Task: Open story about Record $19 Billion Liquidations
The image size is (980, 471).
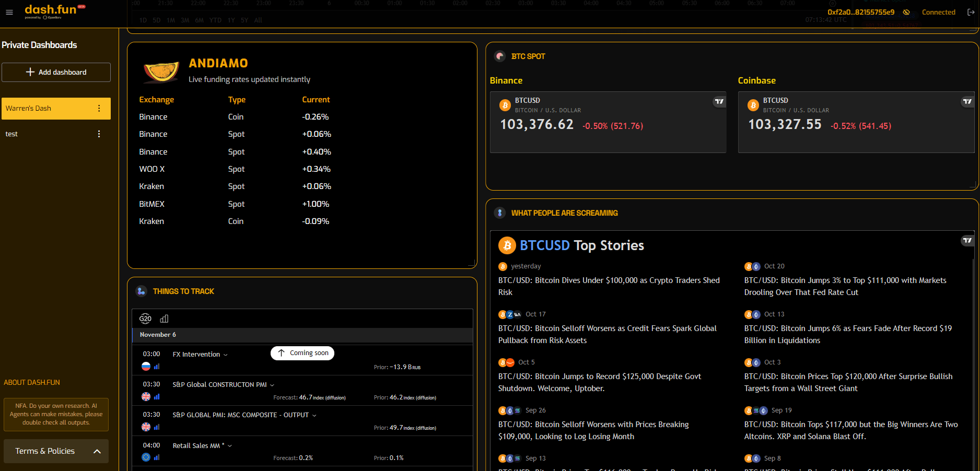Action: 848,334
